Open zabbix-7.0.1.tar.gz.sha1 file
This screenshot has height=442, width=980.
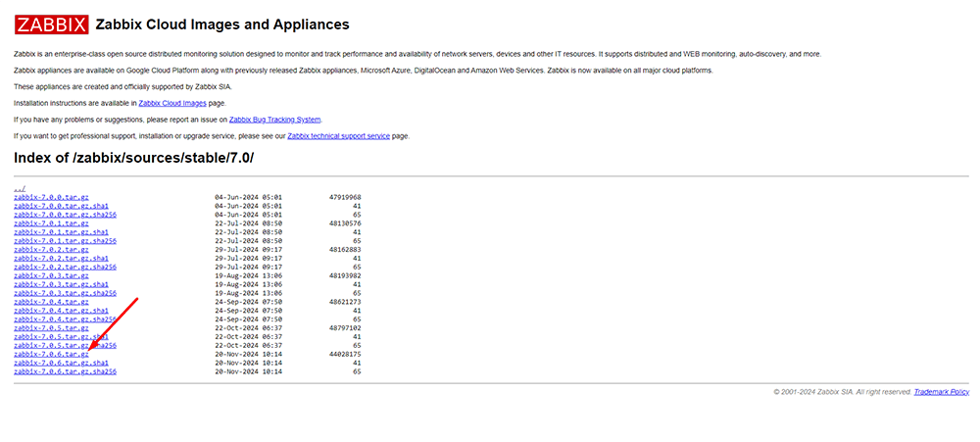61,232
